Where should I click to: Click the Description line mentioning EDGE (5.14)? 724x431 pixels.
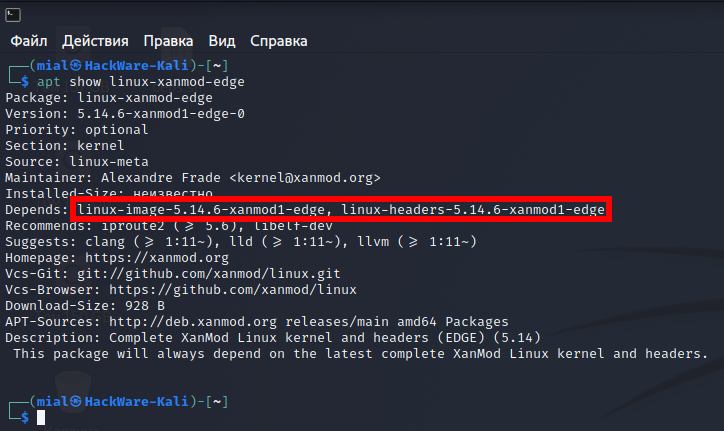[x=272, y=338]
